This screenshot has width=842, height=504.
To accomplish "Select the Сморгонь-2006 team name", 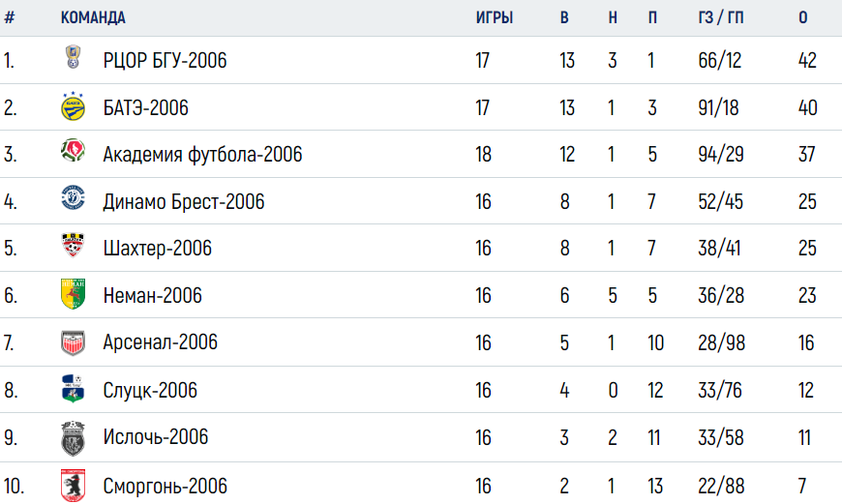I will 165,487.
